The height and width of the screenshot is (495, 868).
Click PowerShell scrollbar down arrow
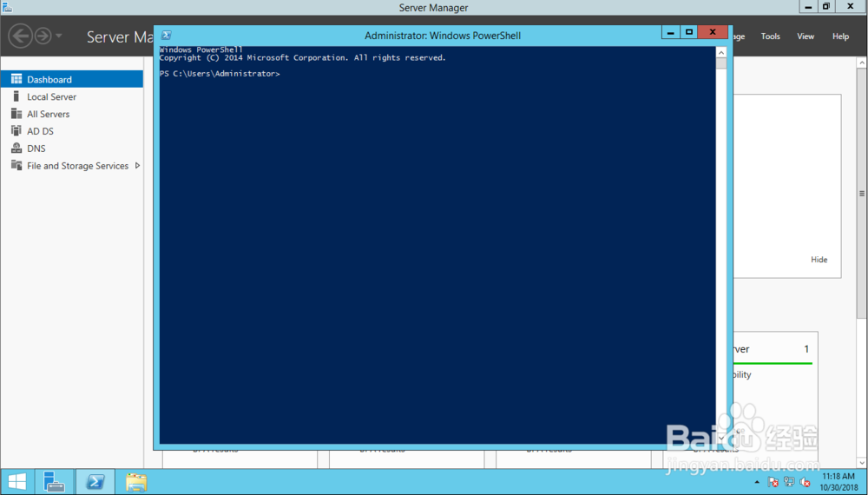[x=721, y=438]
